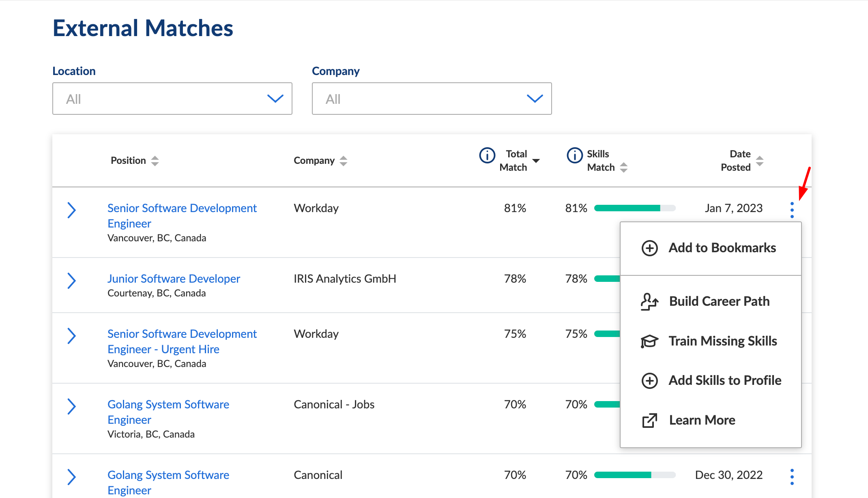The width and height of the screenshot is (868, 498).
Task: Expand the Canonical Golang Engineer 70% row
Action: click(x=71, y=477)
